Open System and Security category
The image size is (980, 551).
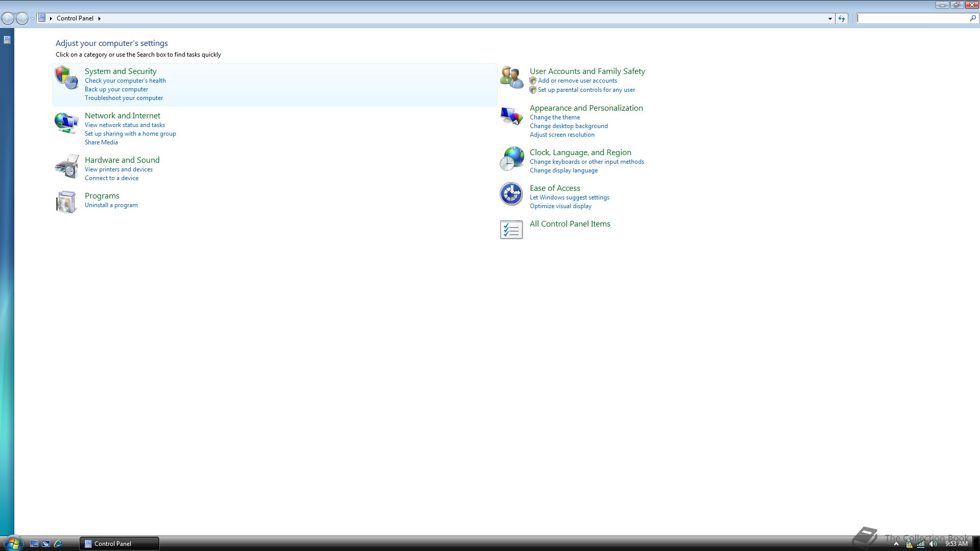120,71
